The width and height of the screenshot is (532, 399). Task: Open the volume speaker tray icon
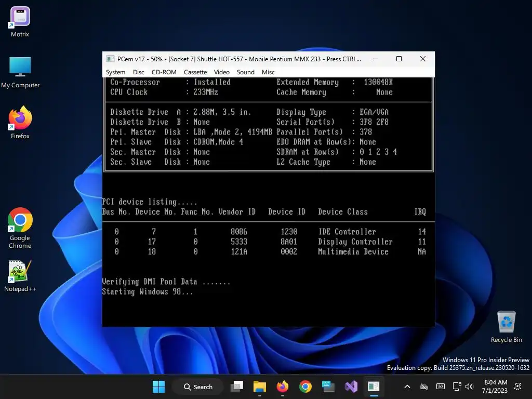pyautogui.click(x=469, y=387)
